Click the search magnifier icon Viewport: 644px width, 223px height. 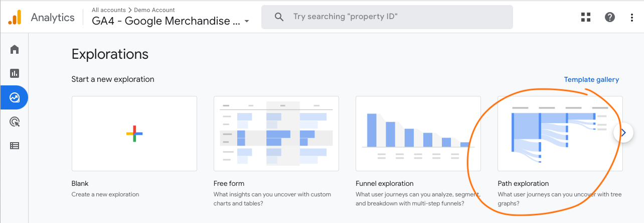(279, 17)
